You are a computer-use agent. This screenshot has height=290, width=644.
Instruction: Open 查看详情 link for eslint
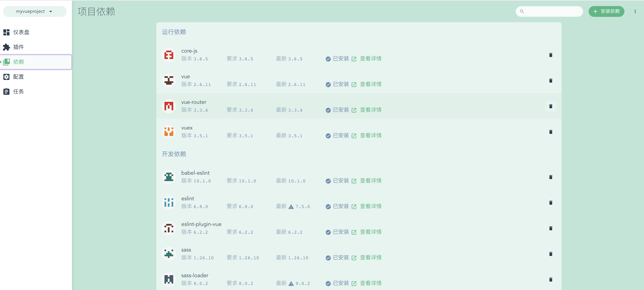coord(367,206)
